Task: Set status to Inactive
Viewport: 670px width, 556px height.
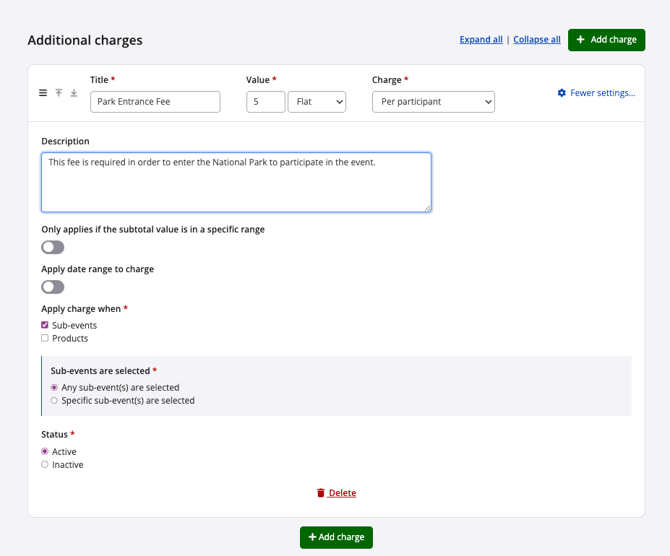Action: [x=45, y=465]
